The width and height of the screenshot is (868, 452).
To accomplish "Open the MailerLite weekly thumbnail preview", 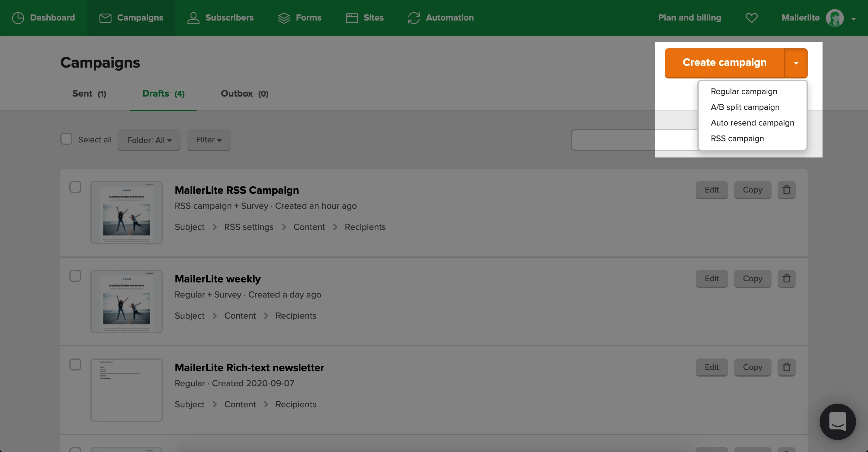I will [126, 301].
